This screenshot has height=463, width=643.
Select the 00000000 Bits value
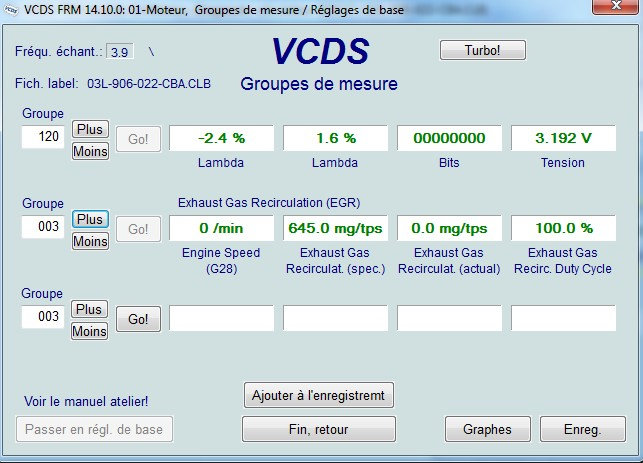[x=449, y=138]
